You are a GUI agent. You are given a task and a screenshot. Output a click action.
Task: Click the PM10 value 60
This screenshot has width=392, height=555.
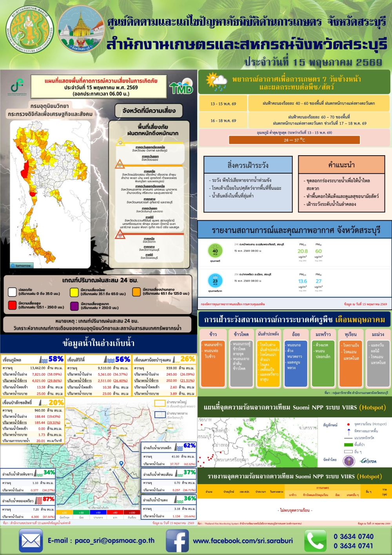click(319, 251)
